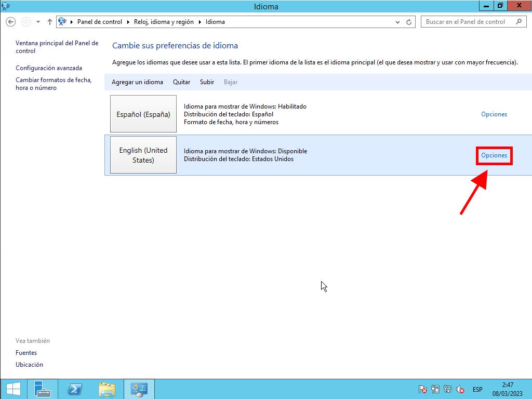Open Opciones for English (United States)
This screenshot has height=399, width=532.
pyautogui.click(x=494, y=155)
